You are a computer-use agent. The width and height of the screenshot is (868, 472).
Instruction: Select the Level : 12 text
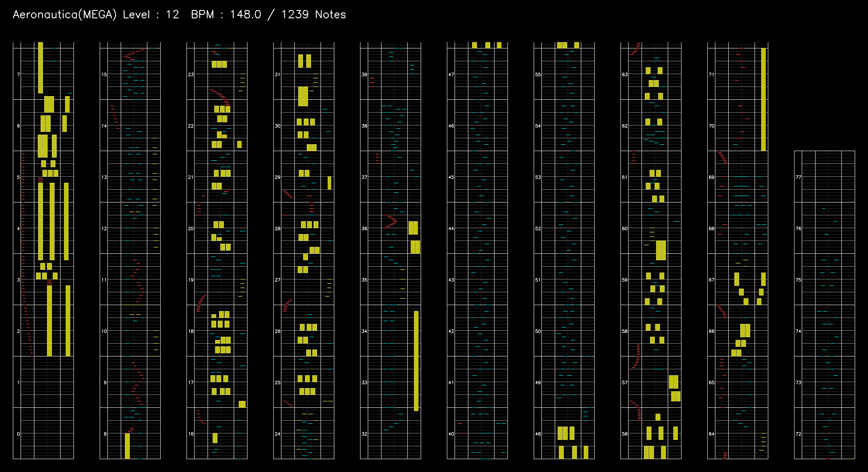pos(151,14)
